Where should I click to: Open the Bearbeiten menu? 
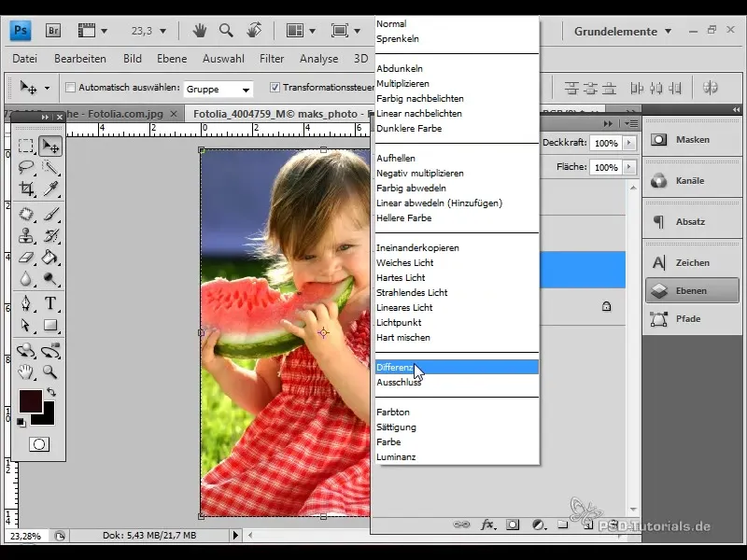click(x=80, y=59)
